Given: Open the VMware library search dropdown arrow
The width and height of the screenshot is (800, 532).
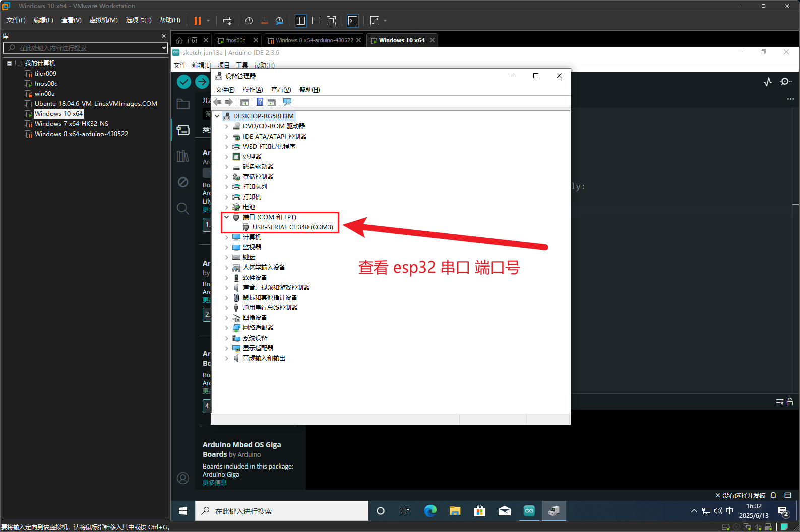Looking at the screenshot, I should [x=164, y=48].
